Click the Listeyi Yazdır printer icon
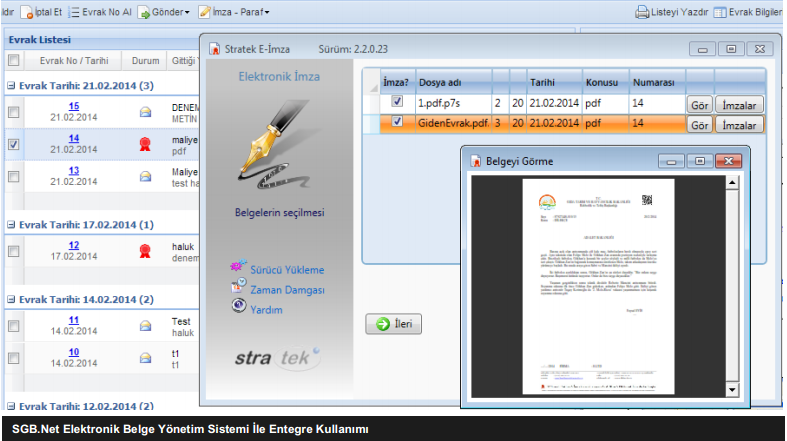Screen dimensions: 787x441 click(643, 13)
